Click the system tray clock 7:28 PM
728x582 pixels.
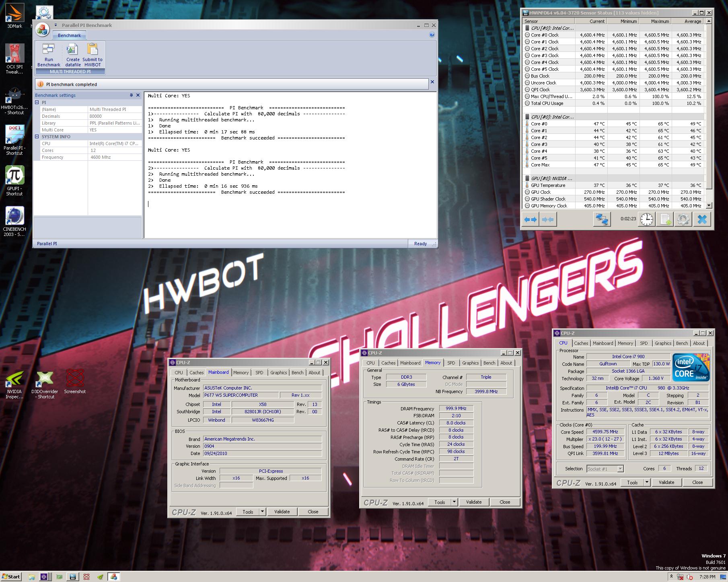coord(707,577)
